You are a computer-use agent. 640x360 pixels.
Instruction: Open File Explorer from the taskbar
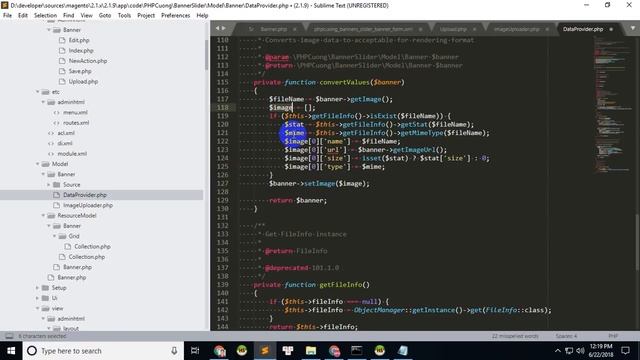point(311,351)
